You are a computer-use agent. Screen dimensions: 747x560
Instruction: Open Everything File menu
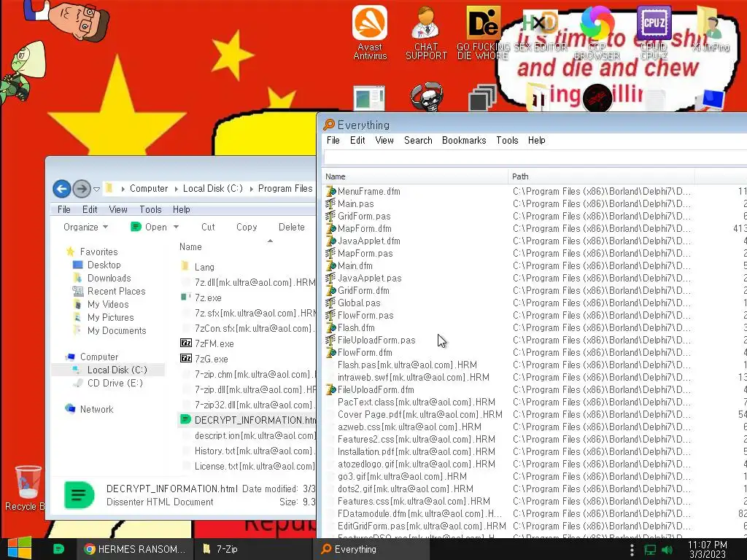[x=333, y=141]
